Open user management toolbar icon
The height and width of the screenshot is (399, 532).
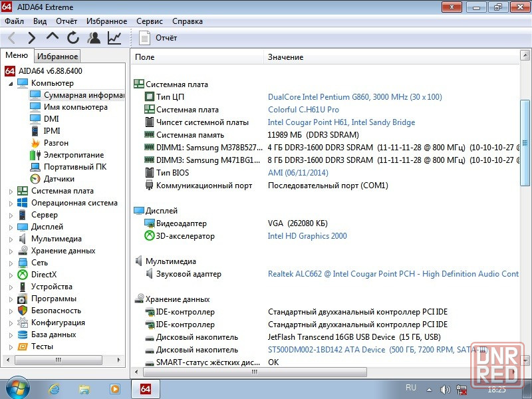[94, 38]
